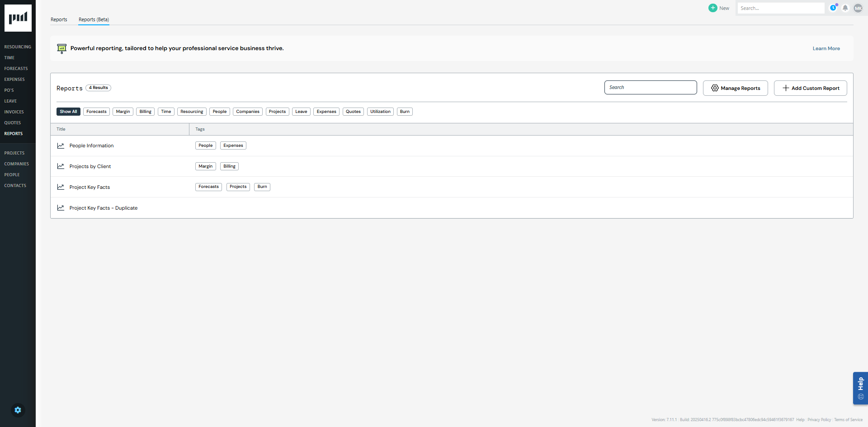Follow the Learn More link
This screenshot has height=427, width=868.
pyautogui.click(x=826, y=48)
